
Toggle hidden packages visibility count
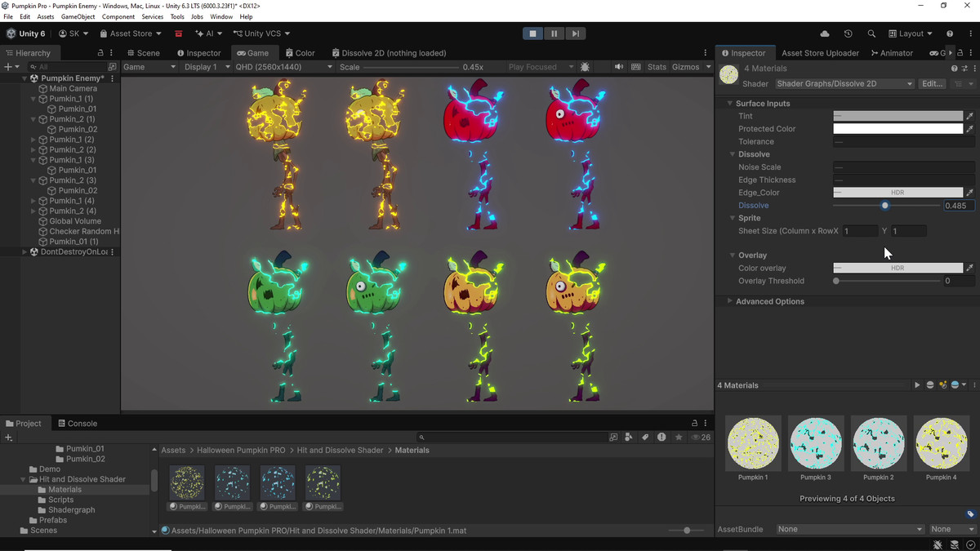[x=701, y=438]
